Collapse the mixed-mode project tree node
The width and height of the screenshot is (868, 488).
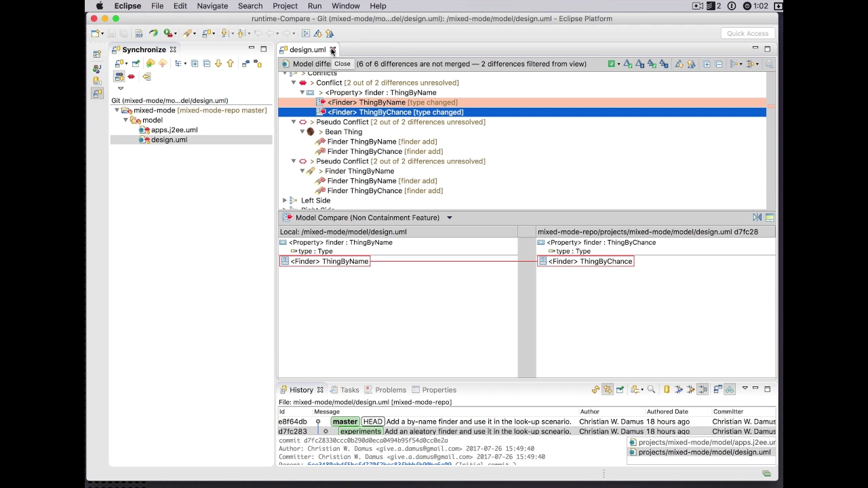tap(117, 110)
